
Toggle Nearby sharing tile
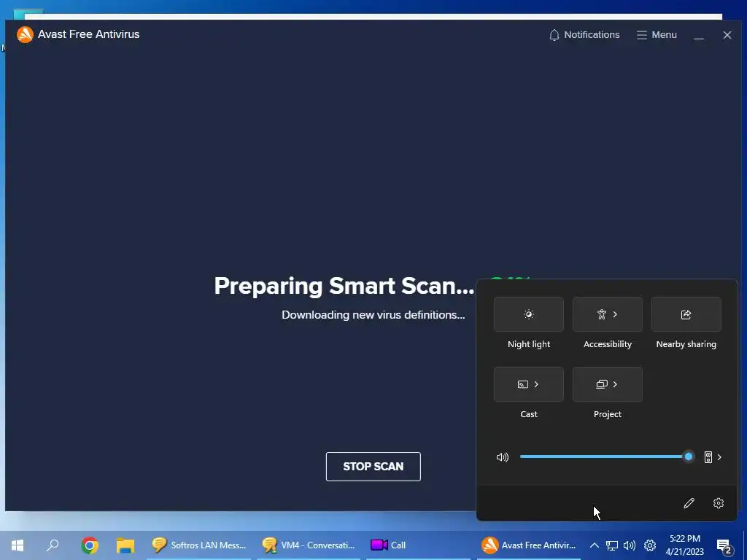click(x=686, y=314)
